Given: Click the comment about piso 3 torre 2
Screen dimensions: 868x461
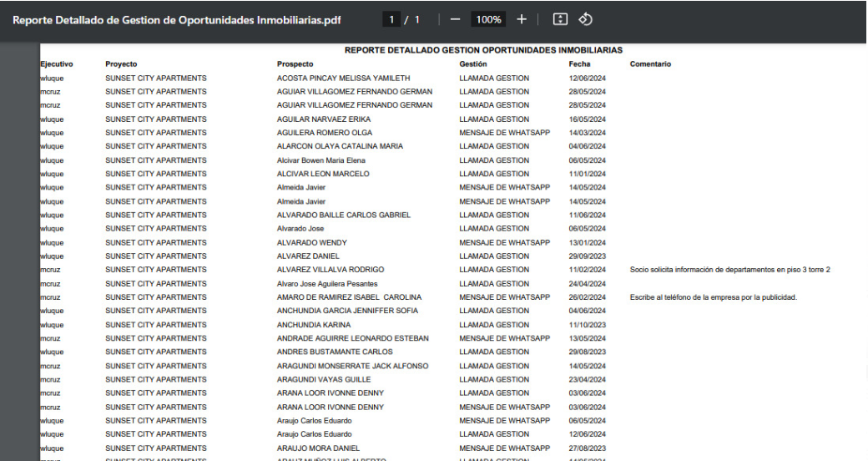Looking at the screenshot, I should click(x=729, y=270).
